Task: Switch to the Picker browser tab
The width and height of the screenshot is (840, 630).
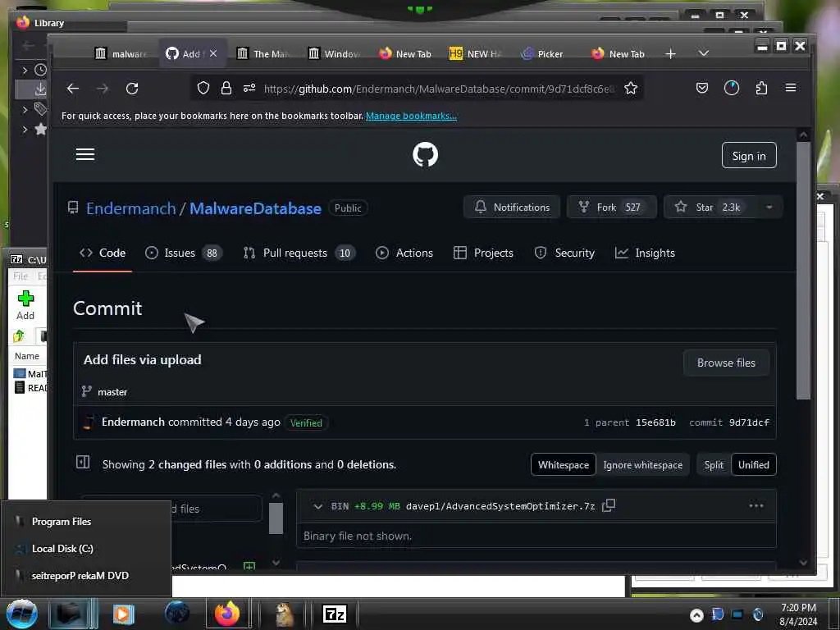Action: [x=542, y=53]
